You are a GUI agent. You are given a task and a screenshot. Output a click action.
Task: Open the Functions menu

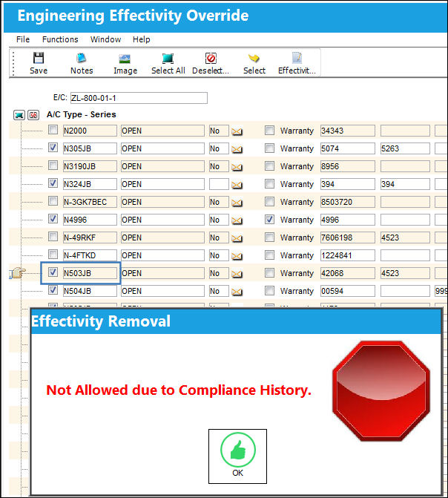[x=60, y=39]
